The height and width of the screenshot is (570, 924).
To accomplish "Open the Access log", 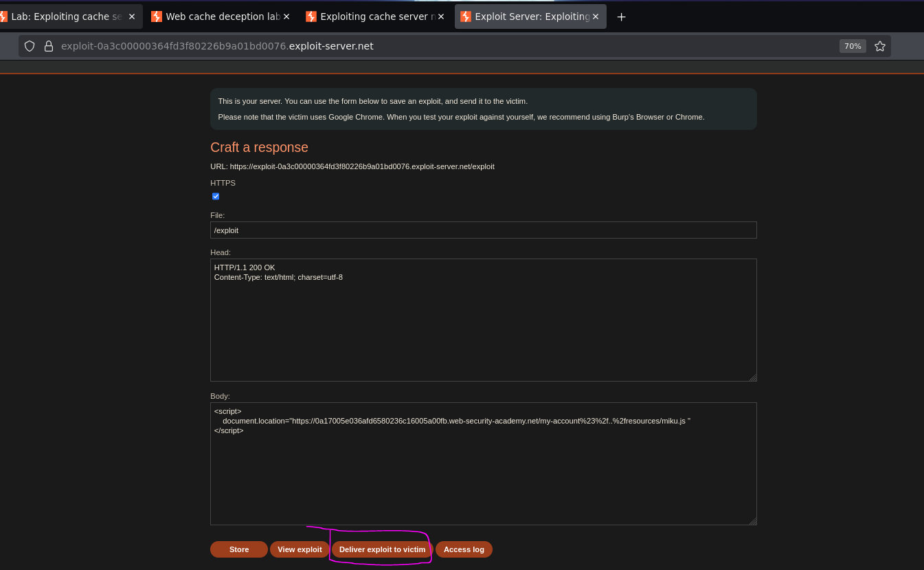I will (x=464, y=549).
